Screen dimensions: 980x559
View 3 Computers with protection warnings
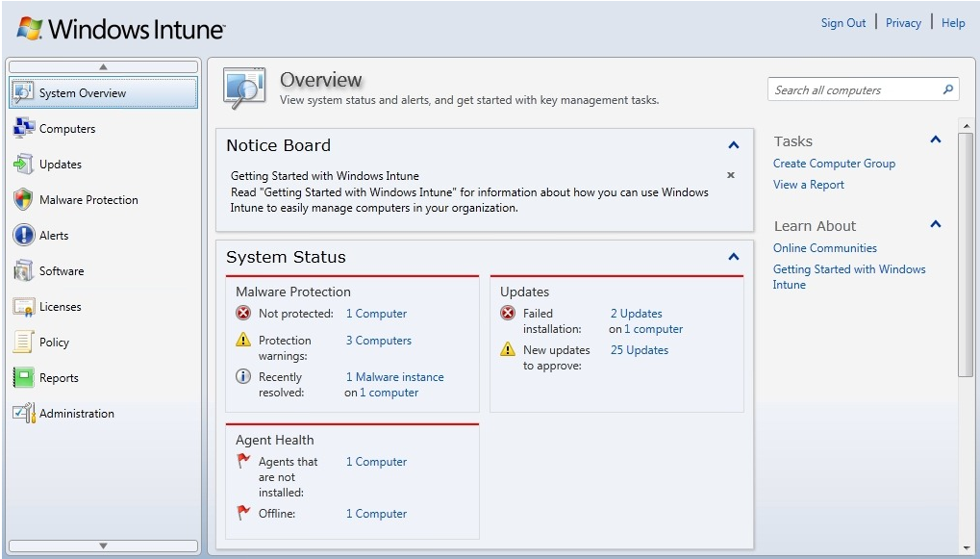click(379, 341)
